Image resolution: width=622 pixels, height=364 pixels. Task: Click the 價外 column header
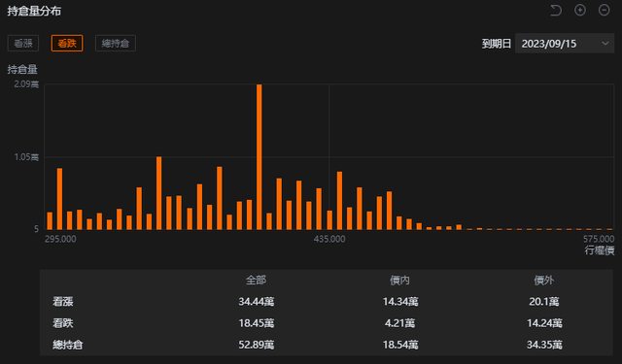[x=544, y=280]
